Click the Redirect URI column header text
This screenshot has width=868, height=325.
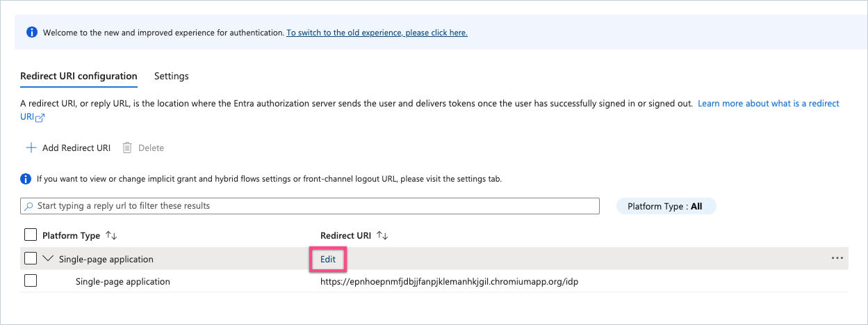click(345, 235)
